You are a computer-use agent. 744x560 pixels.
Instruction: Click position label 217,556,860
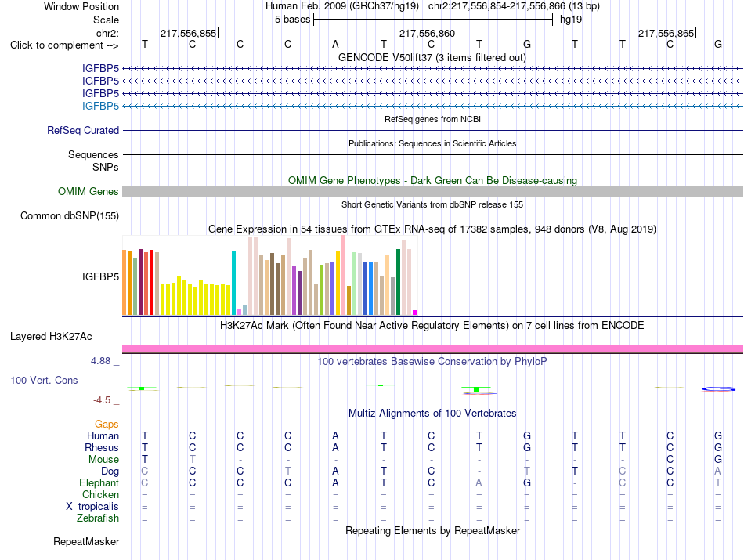[427, 33]
